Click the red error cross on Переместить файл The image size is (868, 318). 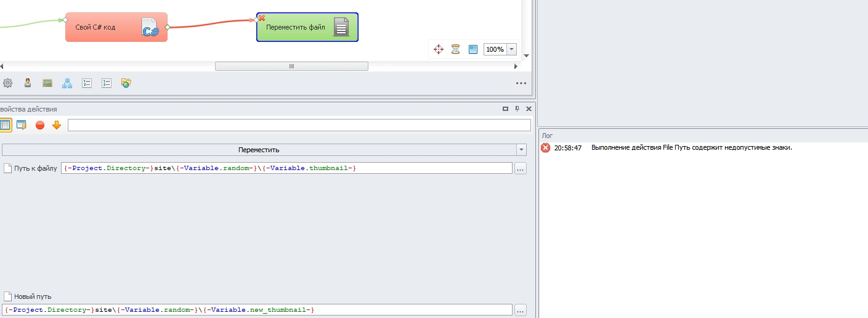[x=261, y=18]
